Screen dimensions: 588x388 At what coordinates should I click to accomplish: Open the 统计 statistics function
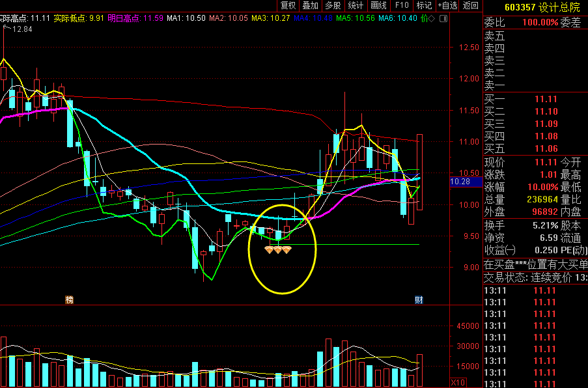point(356,5)
